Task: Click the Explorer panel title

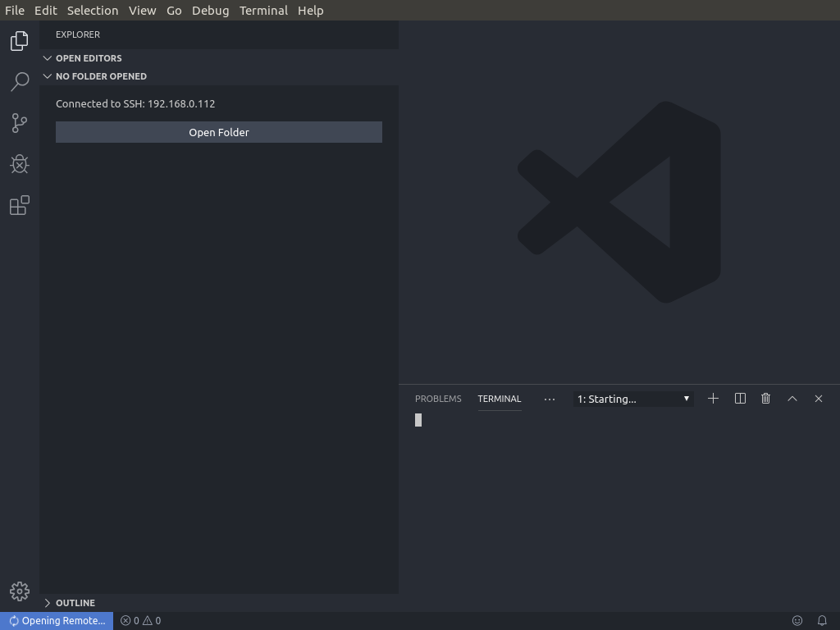Action: 78,34
